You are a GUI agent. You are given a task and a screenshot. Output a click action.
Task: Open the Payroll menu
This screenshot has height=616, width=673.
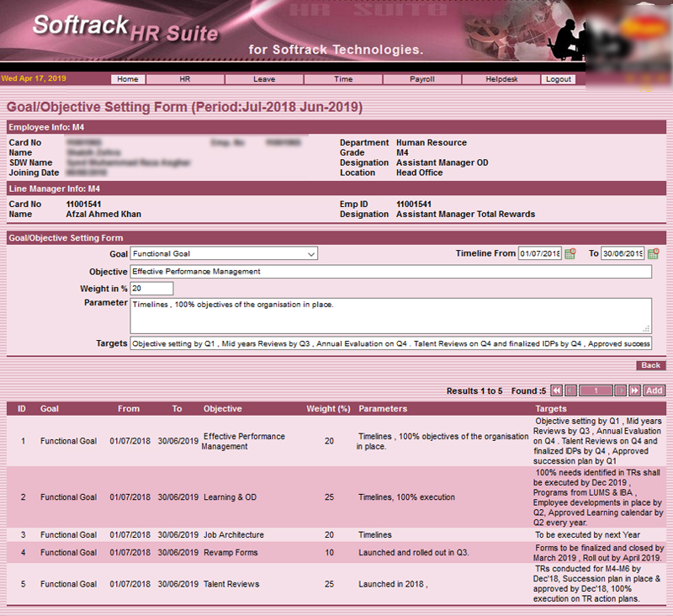422,79
